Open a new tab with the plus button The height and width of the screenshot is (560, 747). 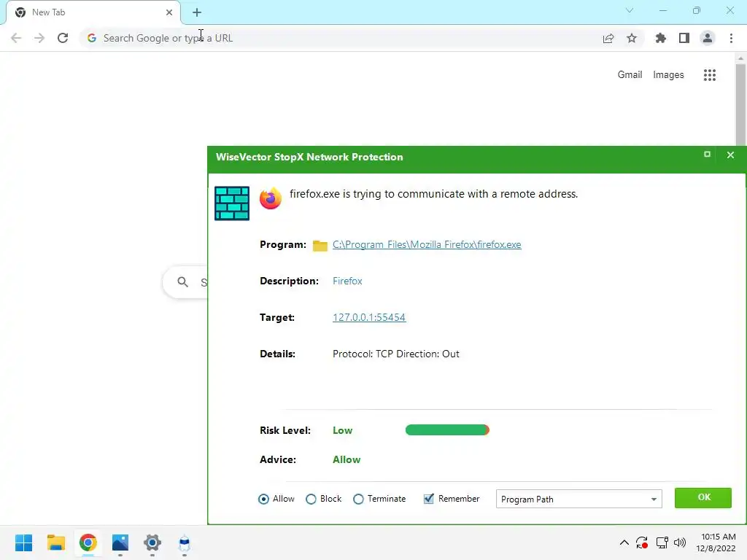click(x=197, y=12)
